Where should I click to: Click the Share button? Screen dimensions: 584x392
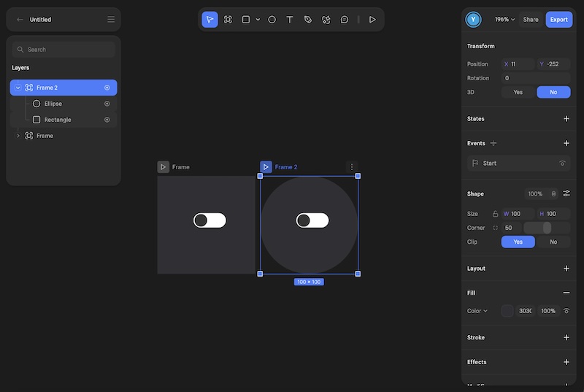coord(531,20)
